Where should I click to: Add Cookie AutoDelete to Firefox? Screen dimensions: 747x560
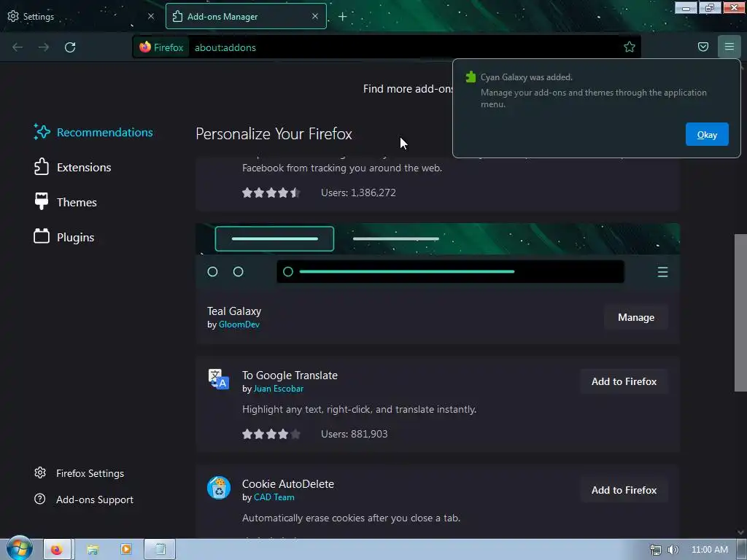(x=624, y=490)
